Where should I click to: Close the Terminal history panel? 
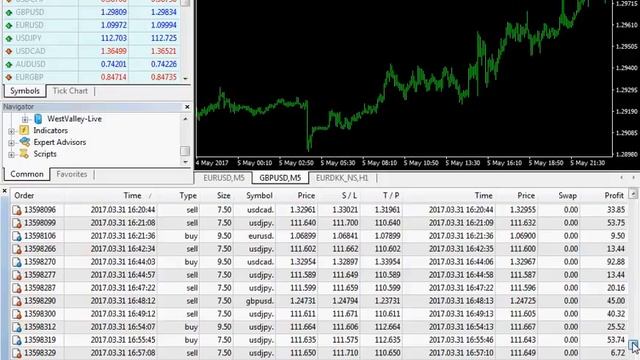[x=4, y=191]
